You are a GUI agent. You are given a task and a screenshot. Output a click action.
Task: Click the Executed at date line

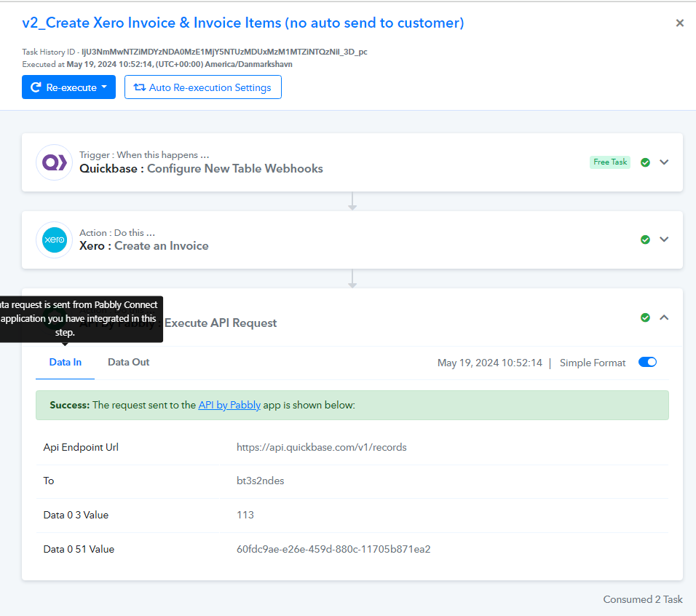157,64
